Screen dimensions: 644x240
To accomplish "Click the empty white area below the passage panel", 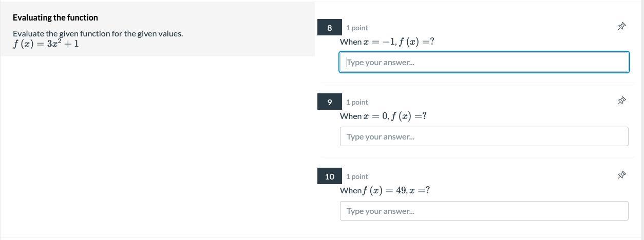I will [154, 149].
